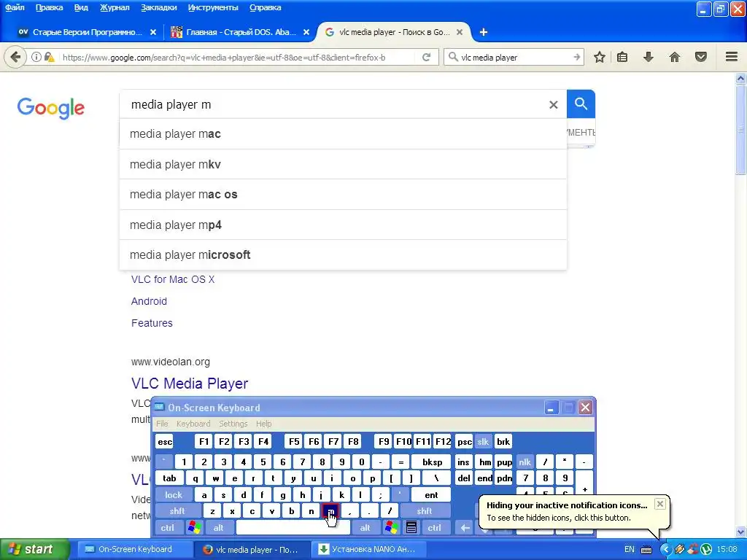747x560 pixels.
Task: Open Settings menu in On-Screen Keyboard
Action: tap(233, 424)
